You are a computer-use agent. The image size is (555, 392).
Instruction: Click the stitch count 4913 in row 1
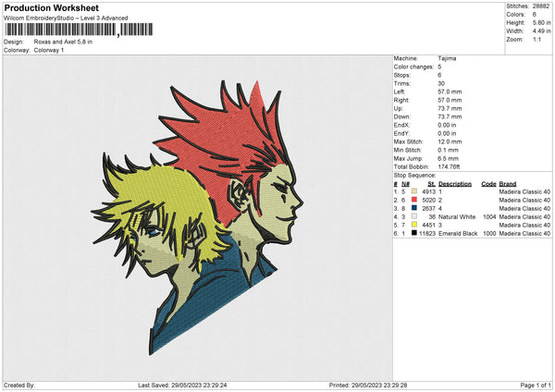pyautogui.click(x=428, y=191)
